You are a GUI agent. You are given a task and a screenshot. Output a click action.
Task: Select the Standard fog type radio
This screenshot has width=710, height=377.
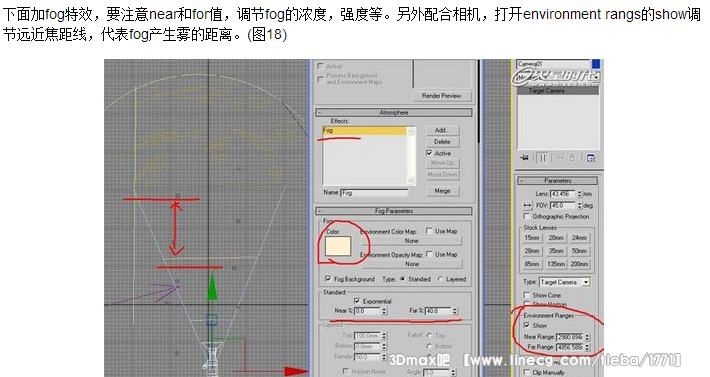tap(403, 279)
